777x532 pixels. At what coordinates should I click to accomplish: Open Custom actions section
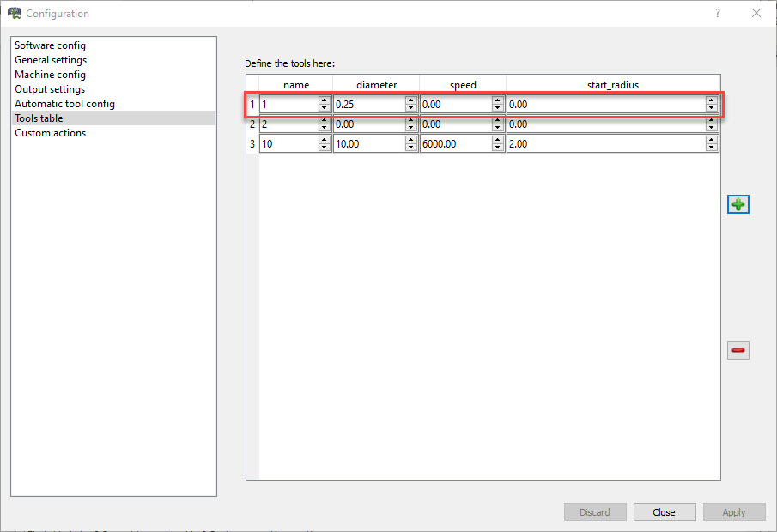click(x=50, y=133)
